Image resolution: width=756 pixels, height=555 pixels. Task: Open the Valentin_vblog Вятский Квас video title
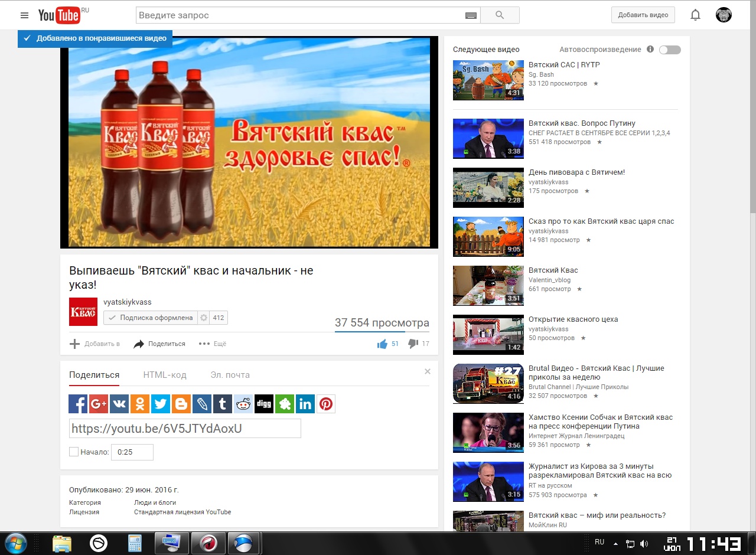click(x=553, y=270)
